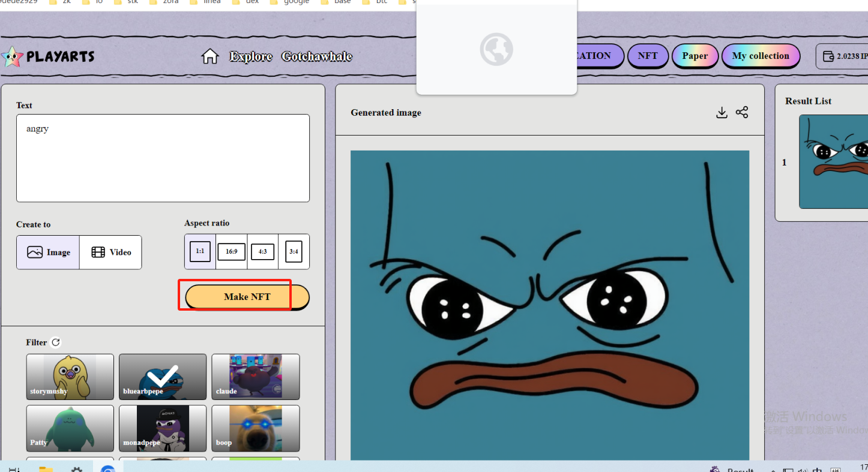Open the google bookmarks folder
This screenshot has height=472, width=868.
click(x=290, y=2)
